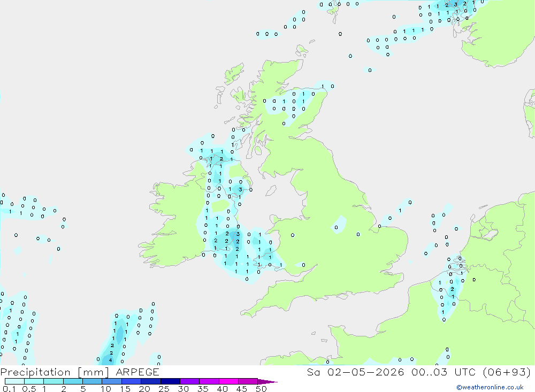Click the 'Precipitation [mm] ARPEGE' title text
Screen dimensions: 535x392
click(x=80, y=372)
